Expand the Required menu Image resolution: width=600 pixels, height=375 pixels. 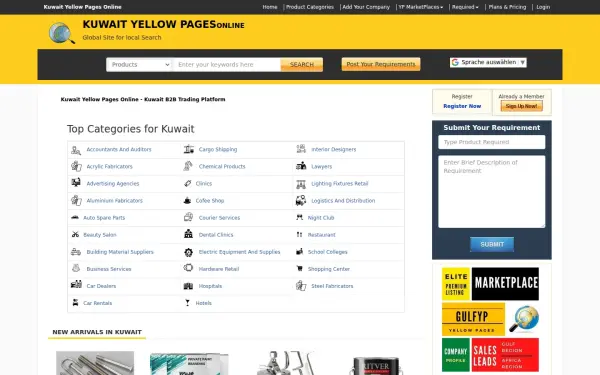tap(465, 7)
